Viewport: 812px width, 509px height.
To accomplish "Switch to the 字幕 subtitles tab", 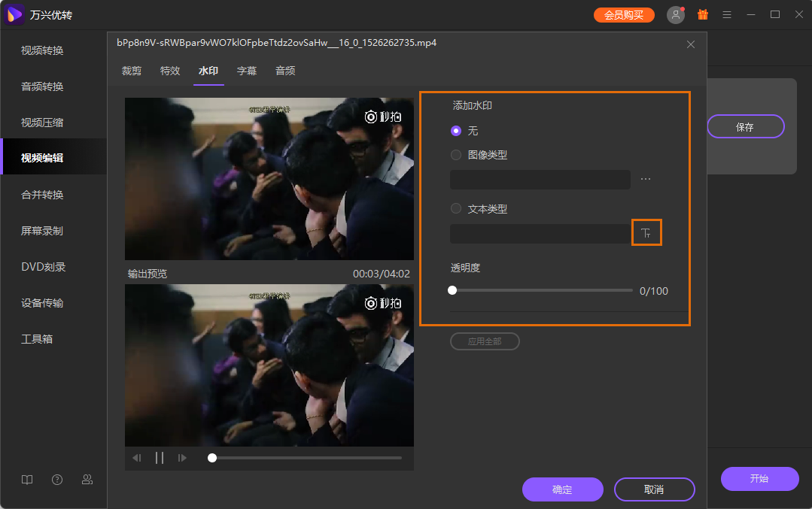I will coord(247,71).
